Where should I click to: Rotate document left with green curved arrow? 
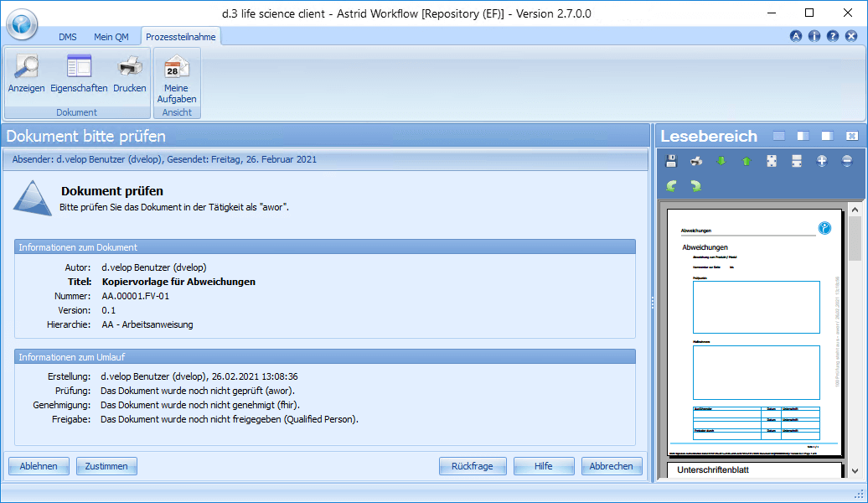click(671, 186)
